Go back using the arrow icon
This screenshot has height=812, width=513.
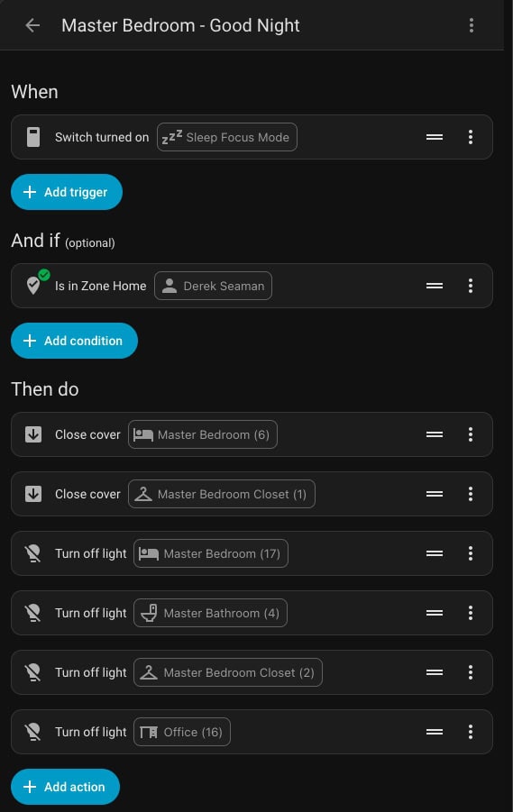[x=32, y=25]
